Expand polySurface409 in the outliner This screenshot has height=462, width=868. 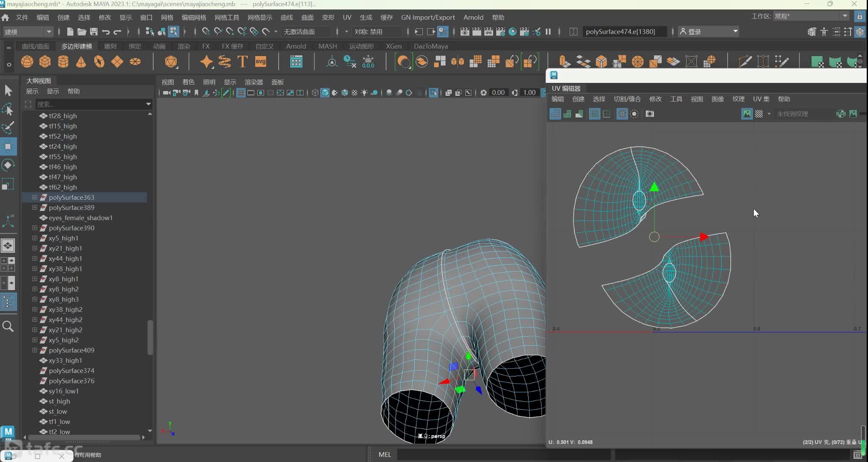(x=35, y=350)
